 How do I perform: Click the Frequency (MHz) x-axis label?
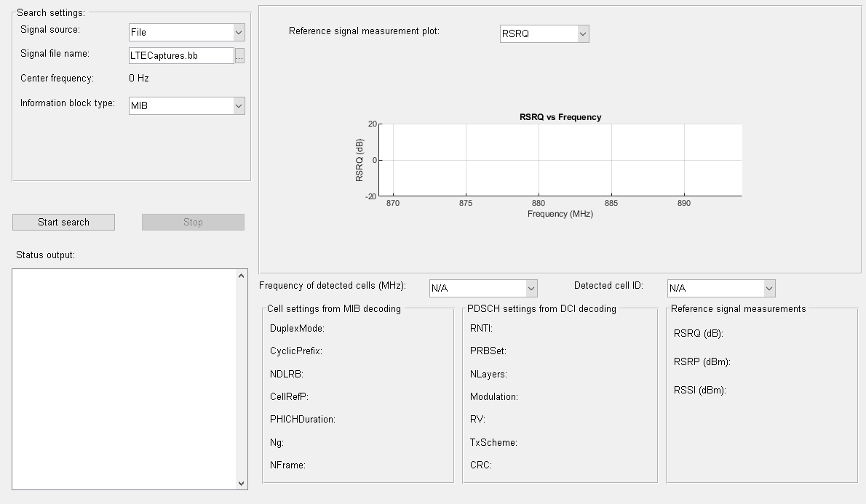[560, 215]
